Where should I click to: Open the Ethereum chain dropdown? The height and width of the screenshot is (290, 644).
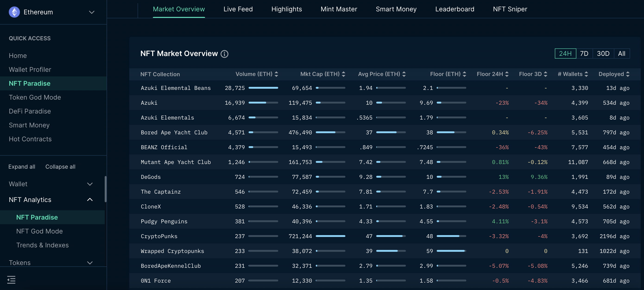pyautogui.click(x=92, y=12)
